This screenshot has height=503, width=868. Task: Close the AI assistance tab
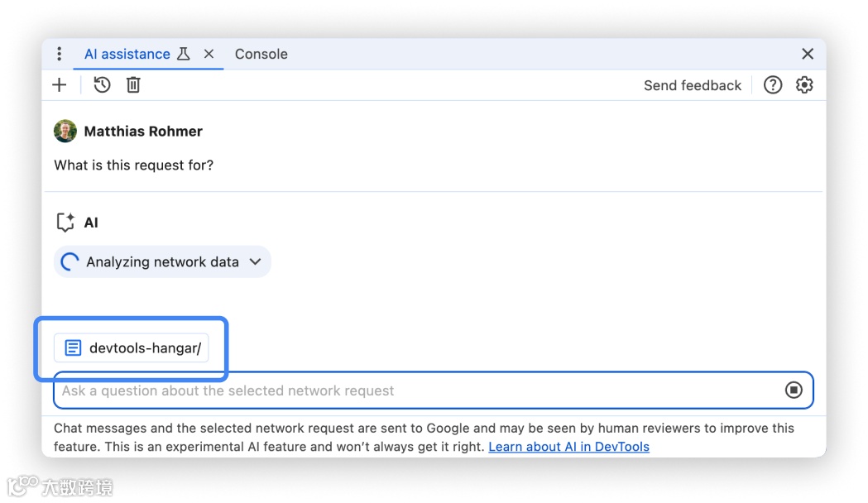[x=209, y=54]
